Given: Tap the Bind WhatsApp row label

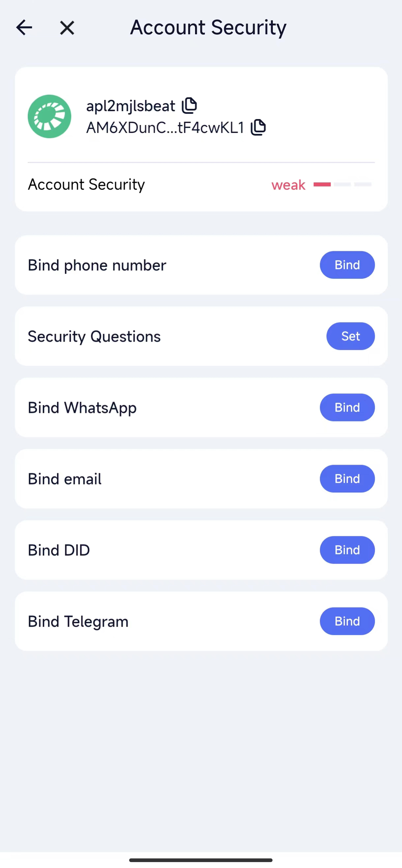Looking at the screenshot, I should (x=82, y=408).
